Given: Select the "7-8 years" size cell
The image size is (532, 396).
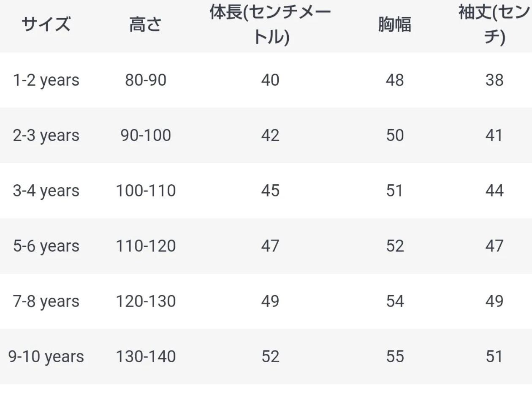Looking at the screenshot, I should click(46, 302).
